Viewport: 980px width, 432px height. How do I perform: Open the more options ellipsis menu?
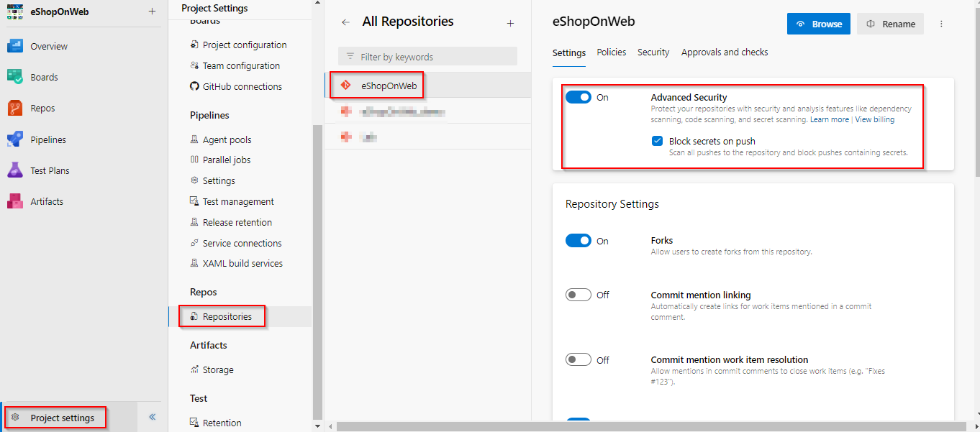coord(941,24)
